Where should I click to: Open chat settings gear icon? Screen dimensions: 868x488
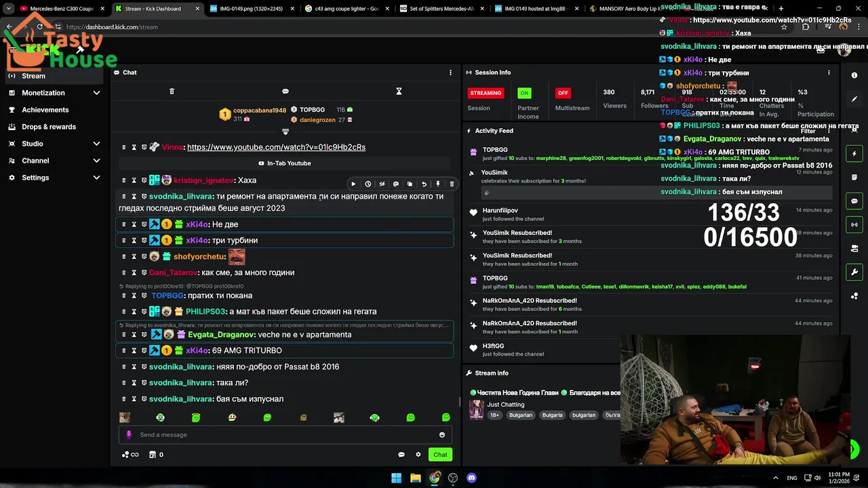coord(418,455)
